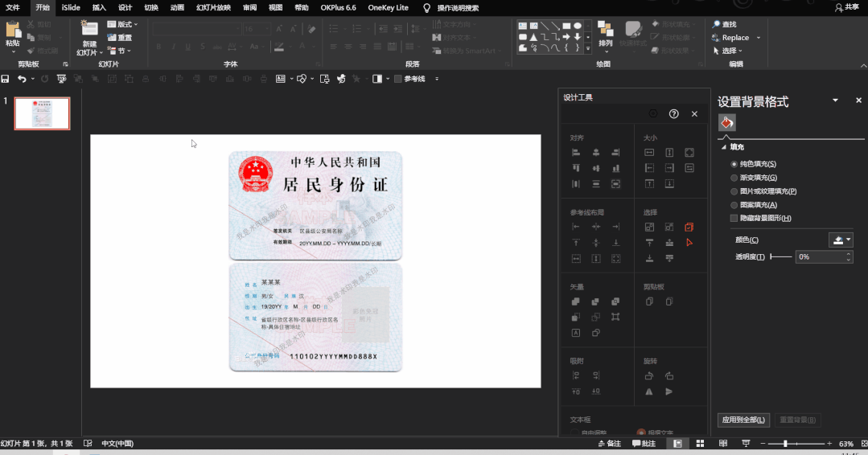Open settings hexagon in 设计工具 panel

click(x=653, y=114)
